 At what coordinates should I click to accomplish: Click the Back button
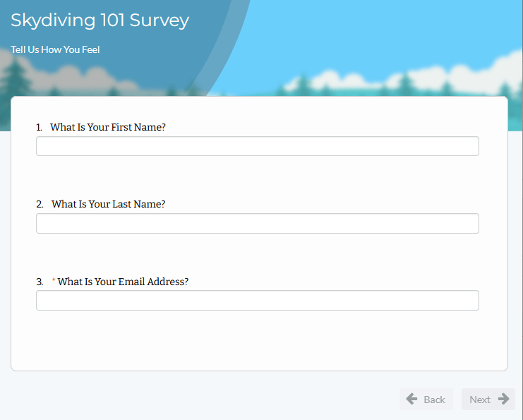(x=426, y=399)
